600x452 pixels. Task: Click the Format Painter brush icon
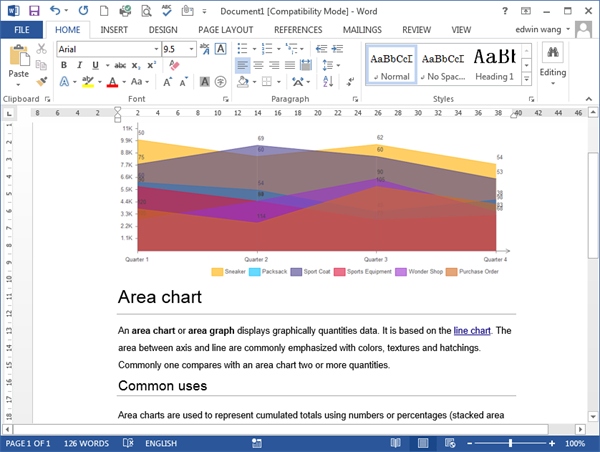click(x=42, y=82)
